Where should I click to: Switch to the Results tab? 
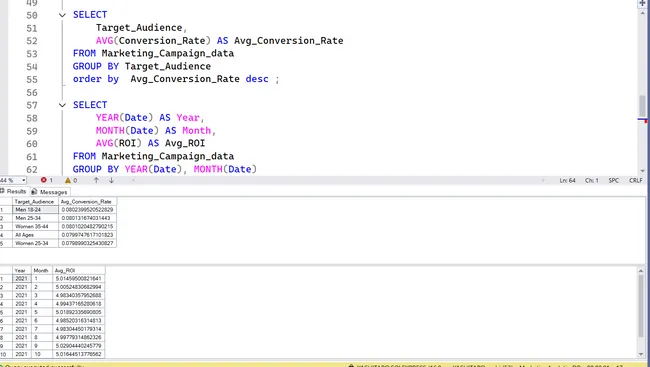(14, 192)
